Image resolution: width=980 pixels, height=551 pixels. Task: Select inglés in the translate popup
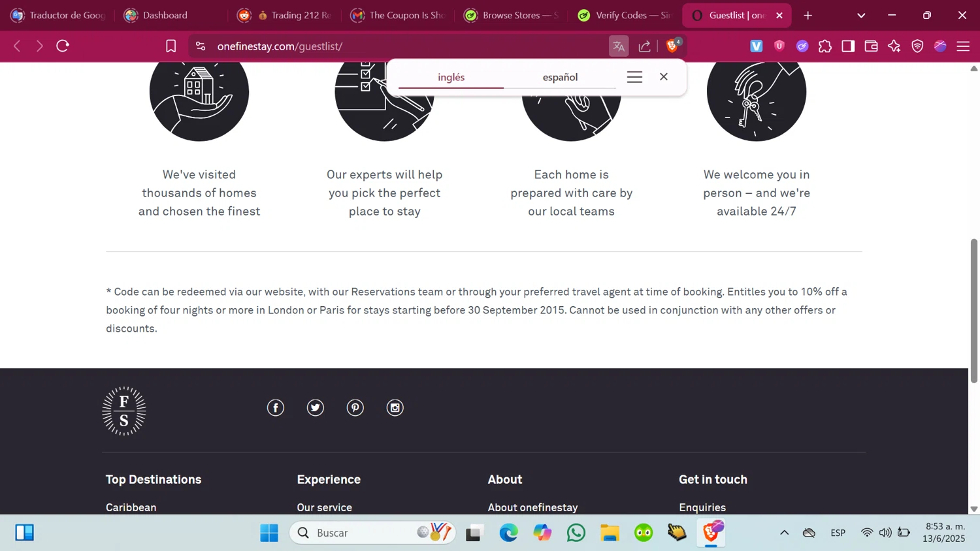(x=451, y=77)
